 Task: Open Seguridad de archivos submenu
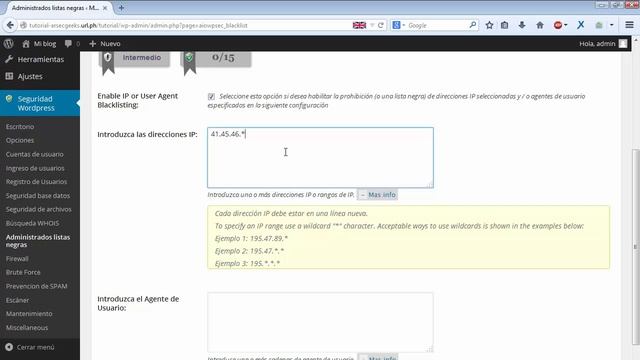tap(39, 209)
